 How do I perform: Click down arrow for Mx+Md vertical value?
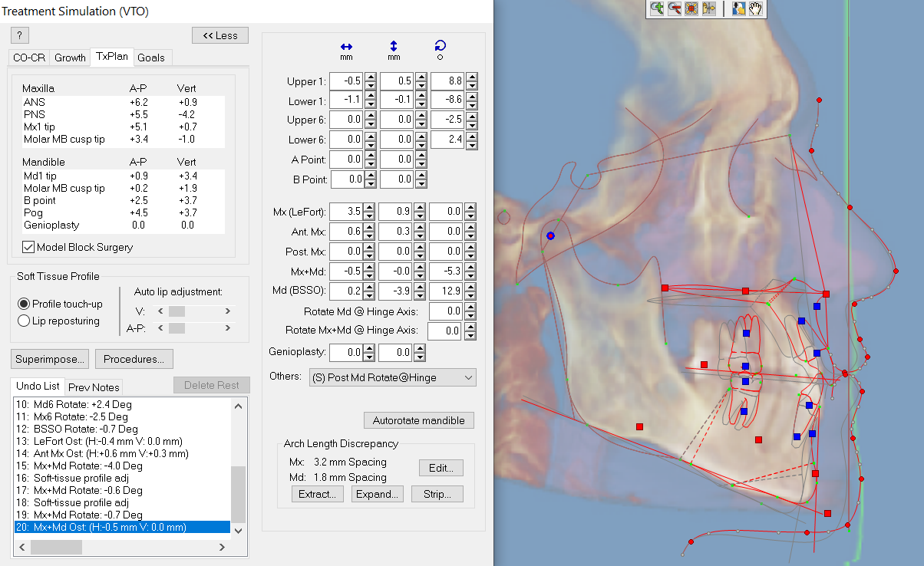pyautogui.click(x=421, y=276)
